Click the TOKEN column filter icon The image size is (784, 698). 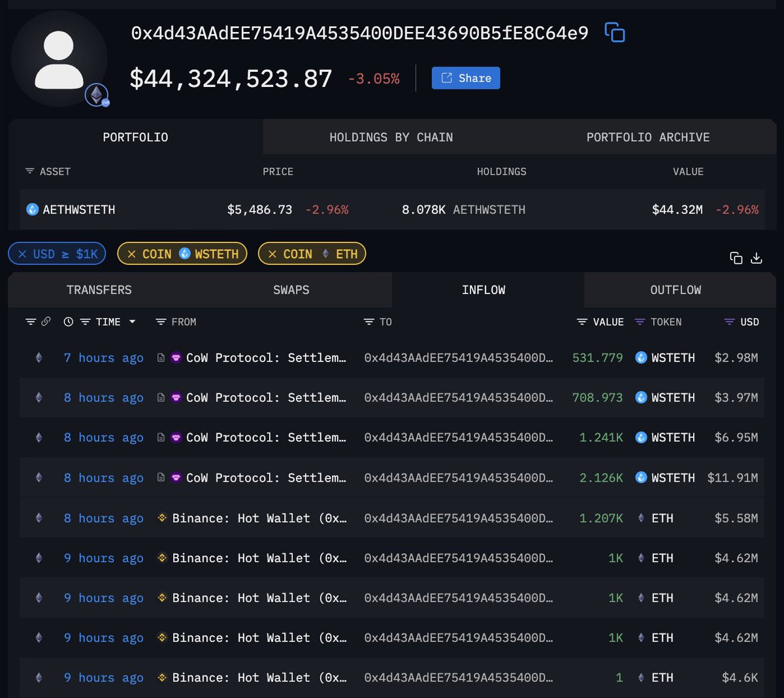(640, 322)
